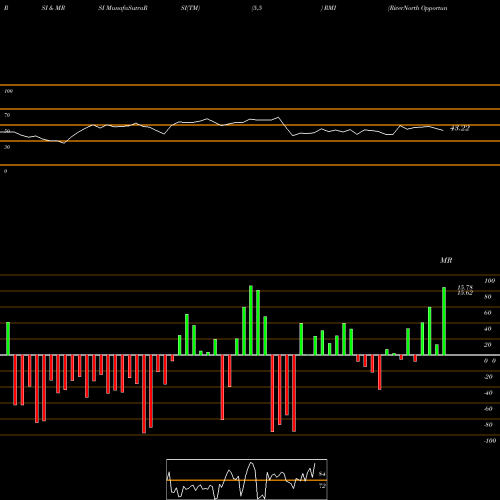
Task: Click the SI & MR header text
Action: coord(53,8)
